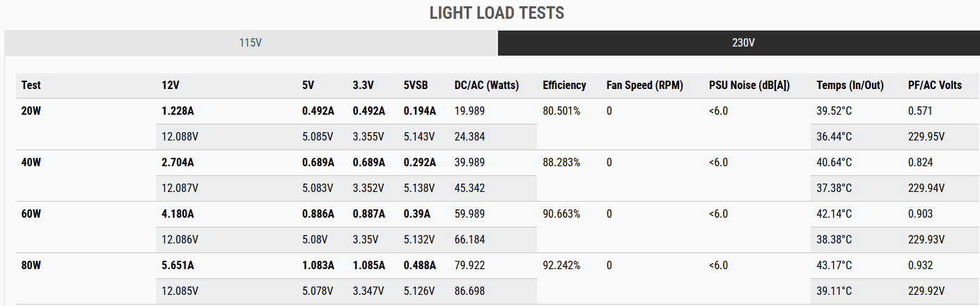The image size is (980, 306).
Task: Click the LIGHT LOAD TESTS heading
Action: [497, 13]
